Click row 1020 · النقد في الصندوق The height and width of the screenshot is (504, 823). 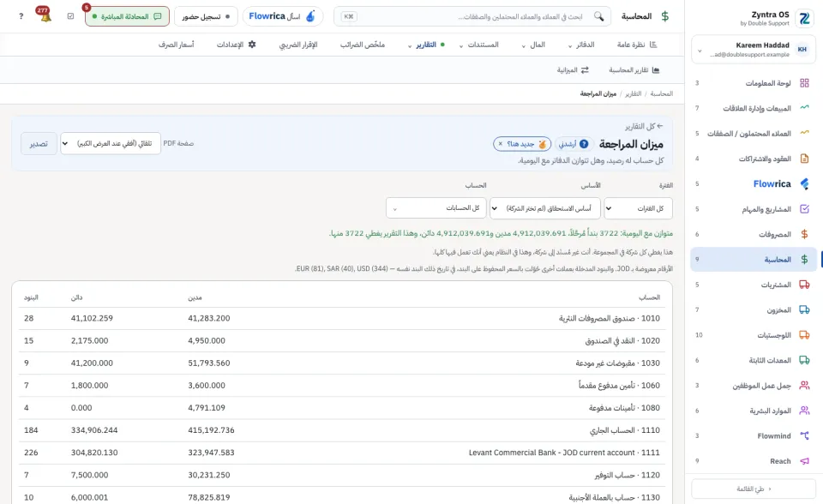click(x=342, y=341)
